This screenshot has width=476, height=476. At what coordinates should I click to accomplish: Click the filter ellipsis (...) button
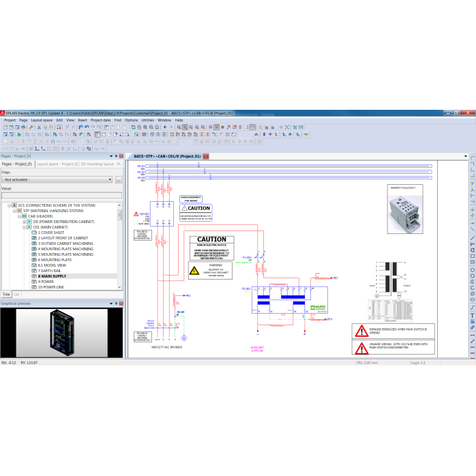(119, 180)
